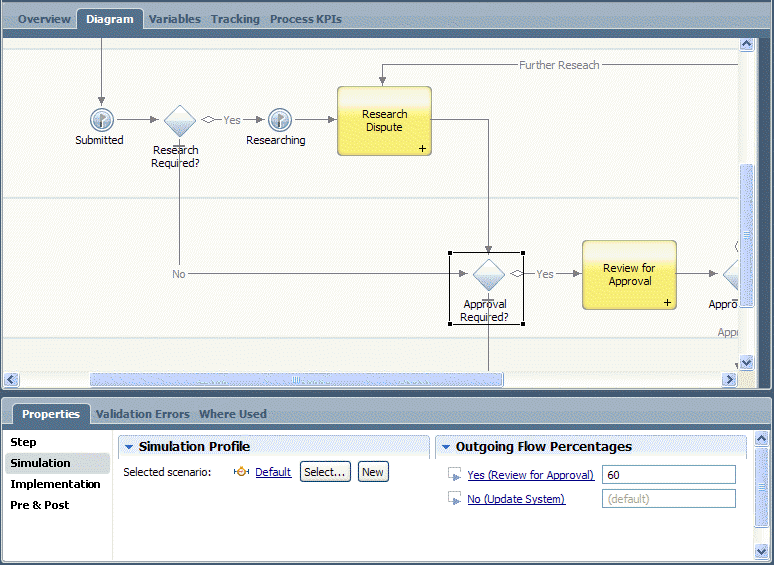Click the New scenario button
Screen dimensions: 774x565
tap(373, 472)
